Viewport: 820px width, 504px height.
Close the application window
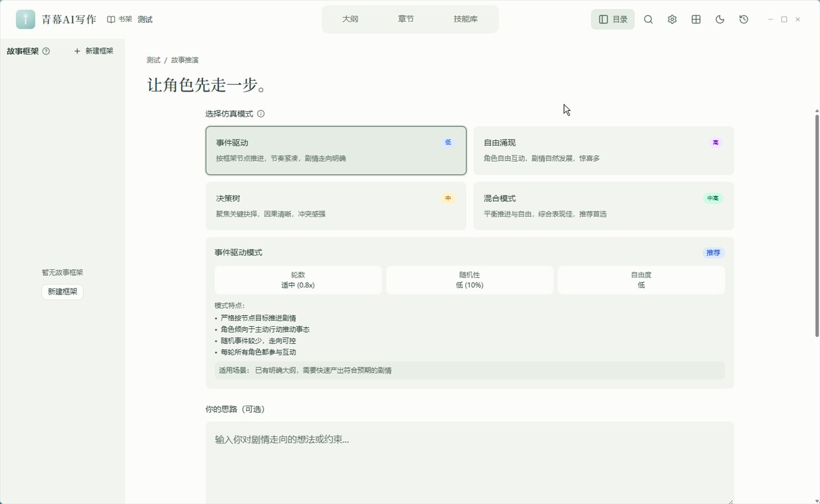[798, 19]
